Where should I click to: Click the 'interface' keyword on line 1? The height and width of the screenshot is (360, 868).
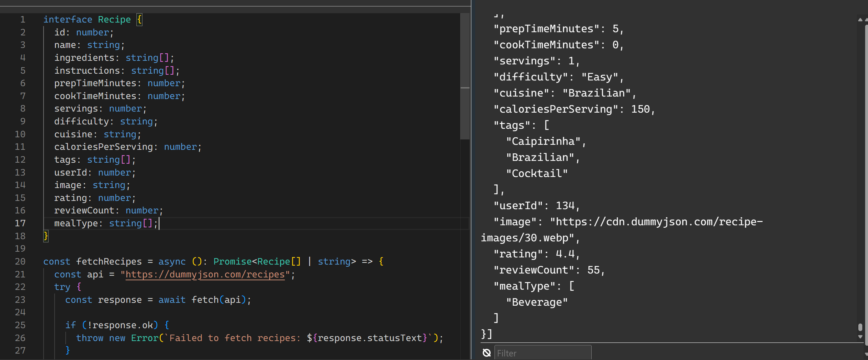pyautogui.click(x=68, y=20)
